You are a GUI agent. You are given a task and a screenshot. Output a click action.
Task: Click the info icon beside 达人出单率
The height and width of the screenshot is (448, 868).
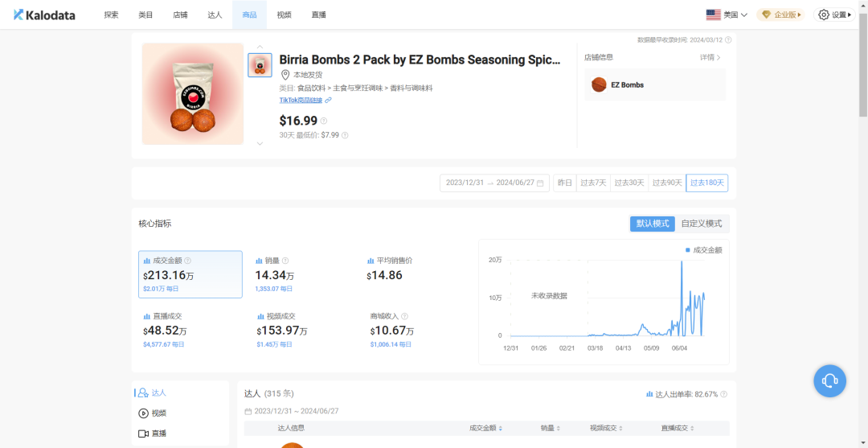tap(724, 394)
